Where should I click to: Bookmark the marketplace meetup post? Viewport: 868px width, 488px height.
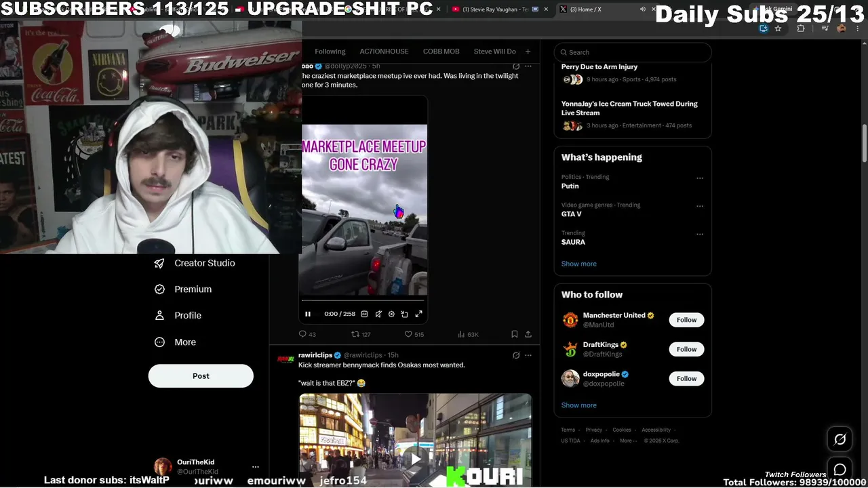tap(515, 334)
